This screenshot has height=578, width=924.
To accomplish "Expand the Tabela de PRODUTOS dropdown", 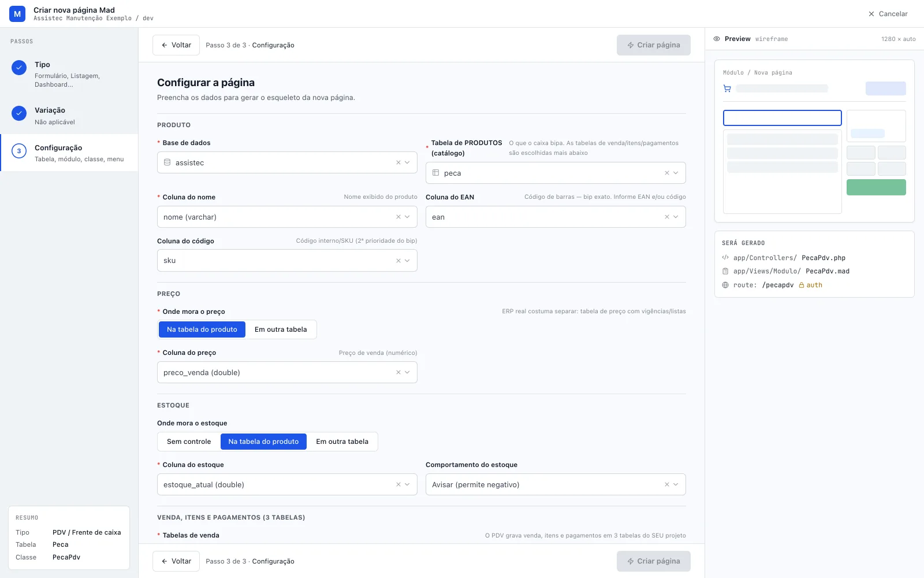I will pos(676,173).
